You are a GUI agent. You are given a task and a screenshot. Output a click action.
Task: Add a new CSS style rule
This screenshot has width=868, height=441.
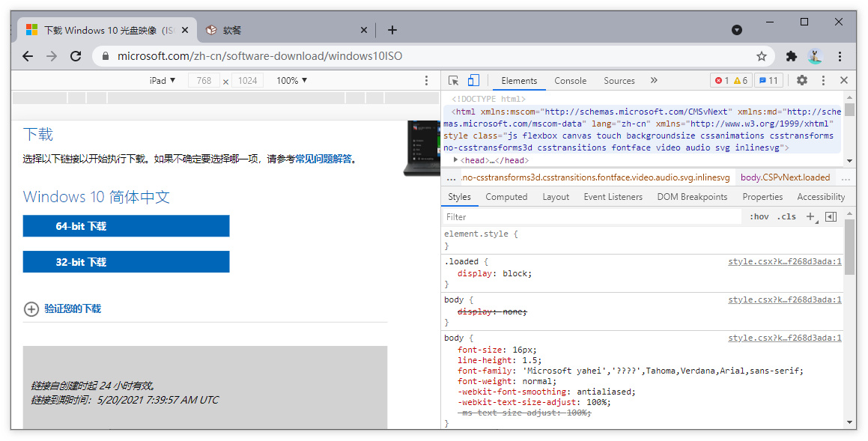coord(811,217)
